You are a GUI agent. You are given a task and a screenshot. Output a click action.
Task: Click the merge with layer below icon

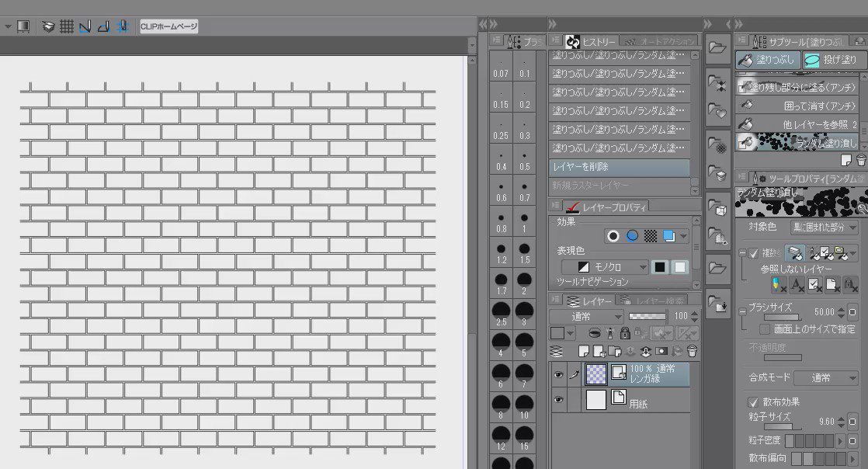[x=646, y=351]
